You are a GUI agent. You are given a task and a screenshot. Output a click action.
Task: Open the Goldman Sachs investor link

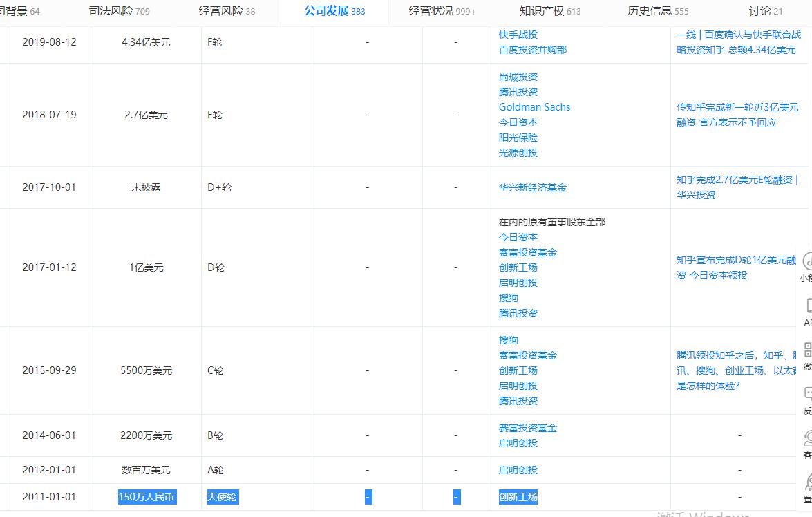pos(534,107)
